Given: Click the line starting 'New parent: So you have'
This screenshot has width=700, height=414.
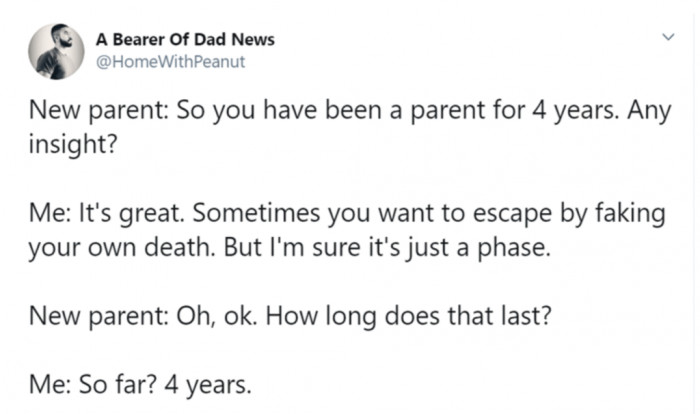Looking at the screenshot, I should coord(350,110).
